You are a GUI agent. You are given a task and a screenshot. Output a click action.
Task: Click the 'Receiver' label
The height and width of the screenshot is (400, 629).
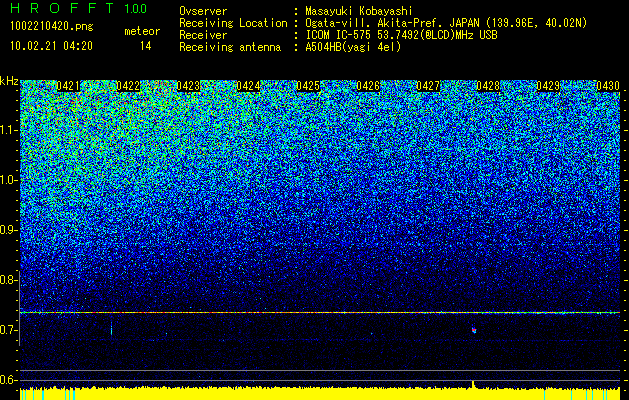coord(203,35)
